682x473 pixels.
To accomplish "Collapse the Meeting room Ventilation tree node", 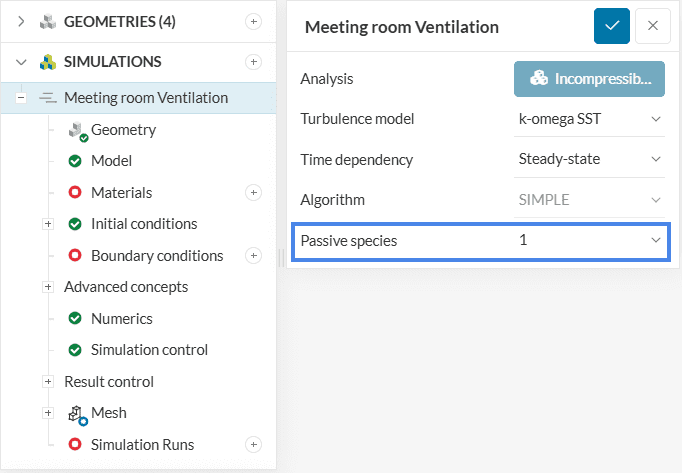I will point(20,98).
